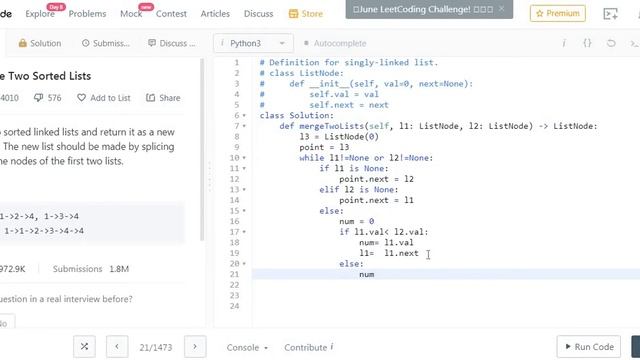Collapse the fold arrow at line 11

pos(244,169)
